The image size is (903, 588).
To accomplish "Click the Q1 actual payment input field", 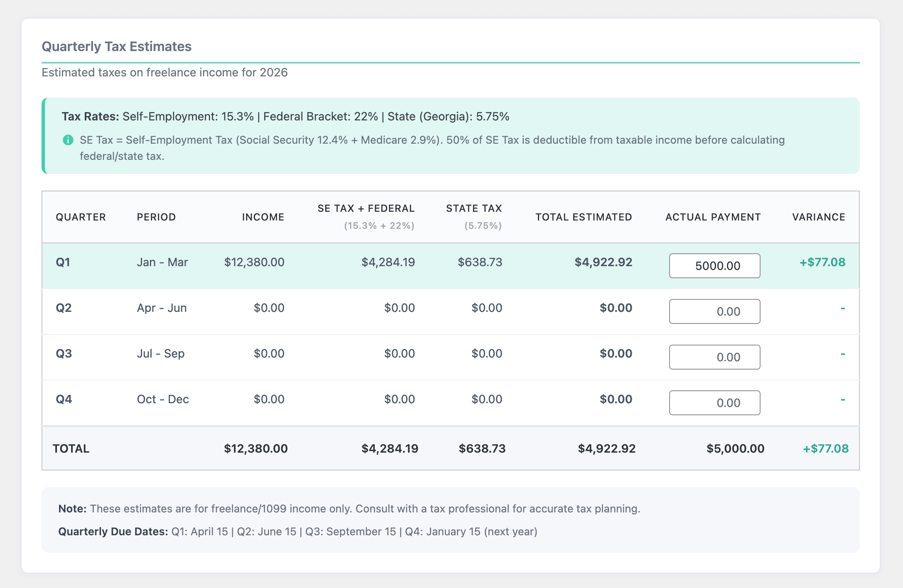I will click(x=714, y=266).
